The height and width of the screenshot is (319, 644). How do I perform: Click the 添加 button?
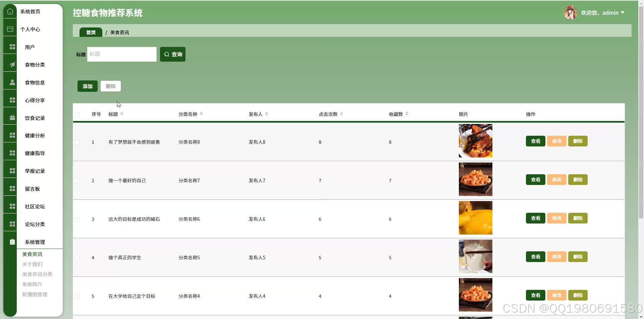coord(88,86)
